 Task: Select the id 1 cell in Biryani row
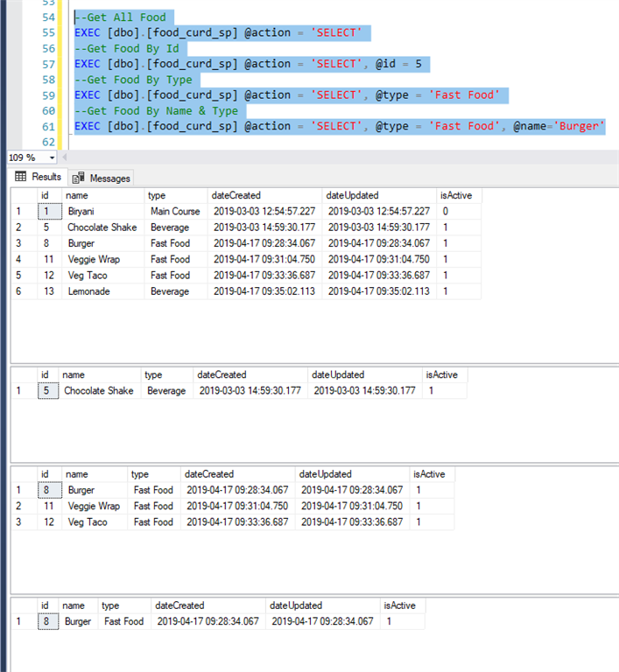pyautogui.click(x=49, y=211)
